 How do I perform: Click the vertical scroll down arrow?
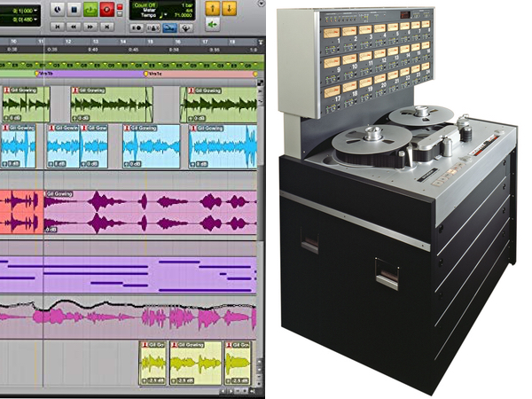(259, 370)
